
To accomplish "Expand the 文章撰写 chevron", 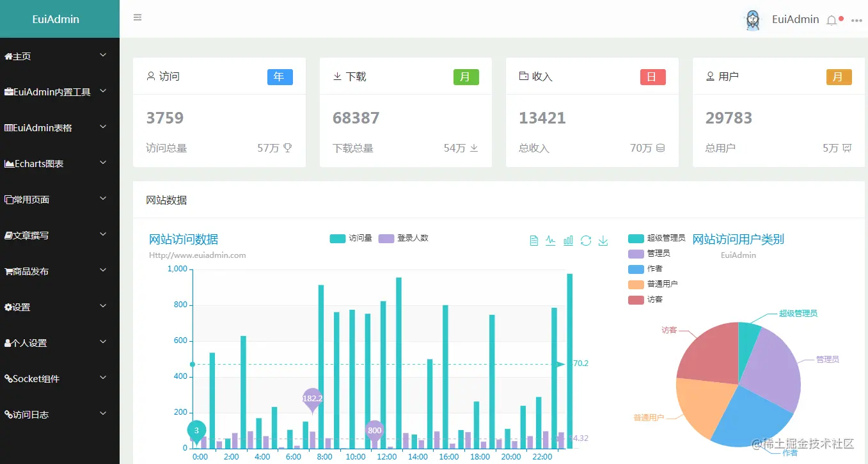I will (x=103, y=235).
